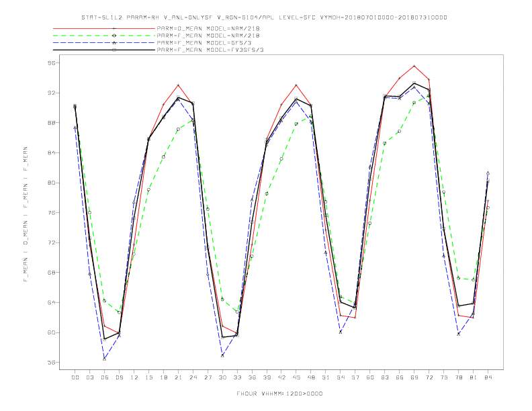Click x-axis forecast hour label 36

pyautogui.click(x=252, y=377)
